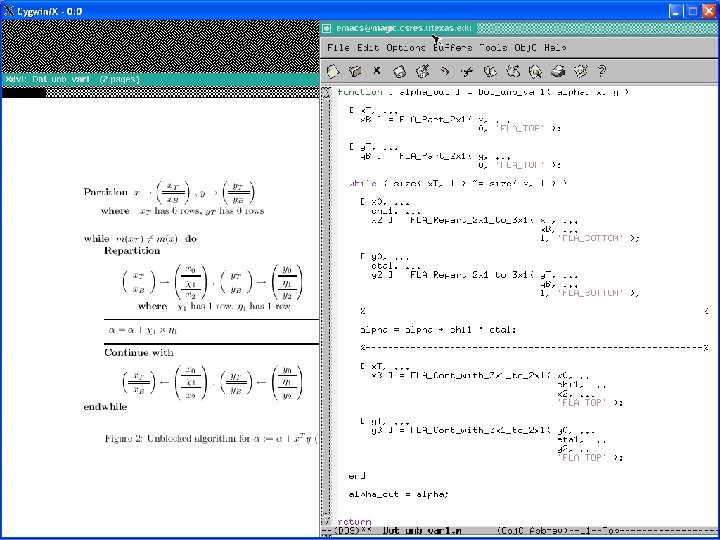Open the Options menu in Emacs
Image resolution: width=720 pixels, height=540 pixels.
[405, 48]
